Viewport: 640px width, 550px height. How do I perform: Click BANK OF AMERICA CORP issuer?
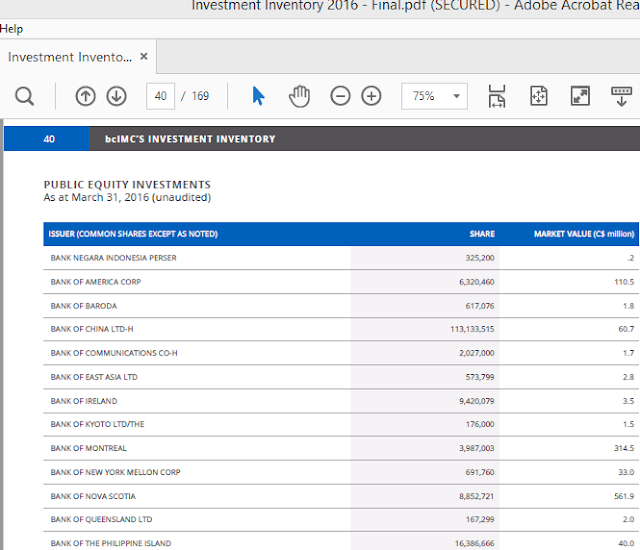tap(96, 282)
